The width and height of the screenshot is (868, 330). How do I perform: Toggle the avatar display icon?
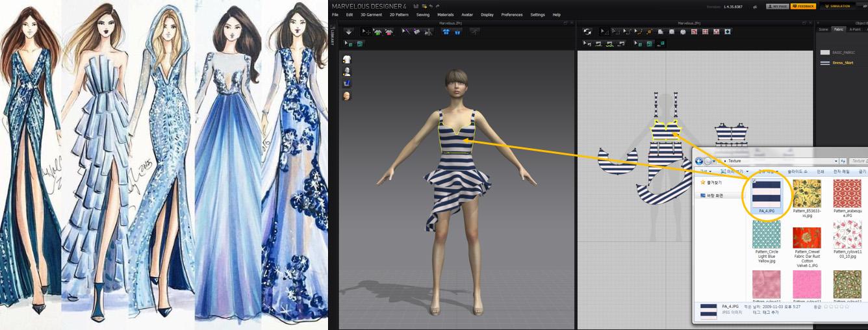(347, 71)
